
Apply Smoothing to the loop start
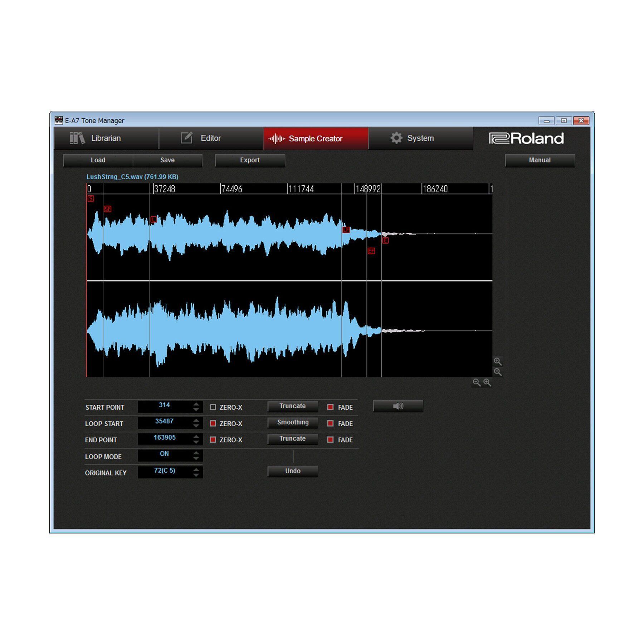tap(293, 423)
